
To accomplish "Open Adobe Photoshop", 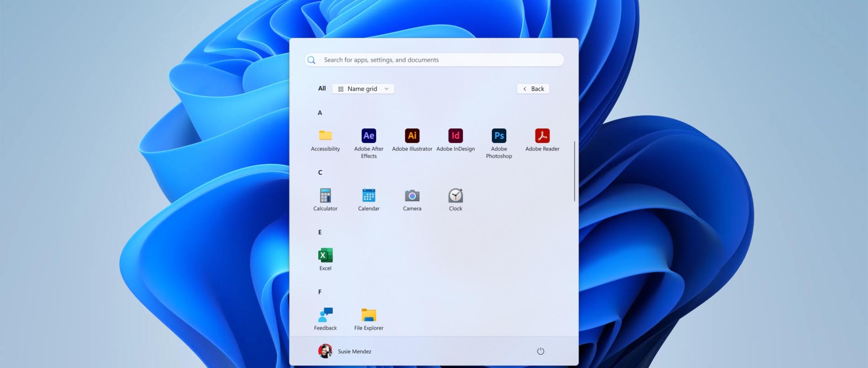I will (x=499, y=143).
